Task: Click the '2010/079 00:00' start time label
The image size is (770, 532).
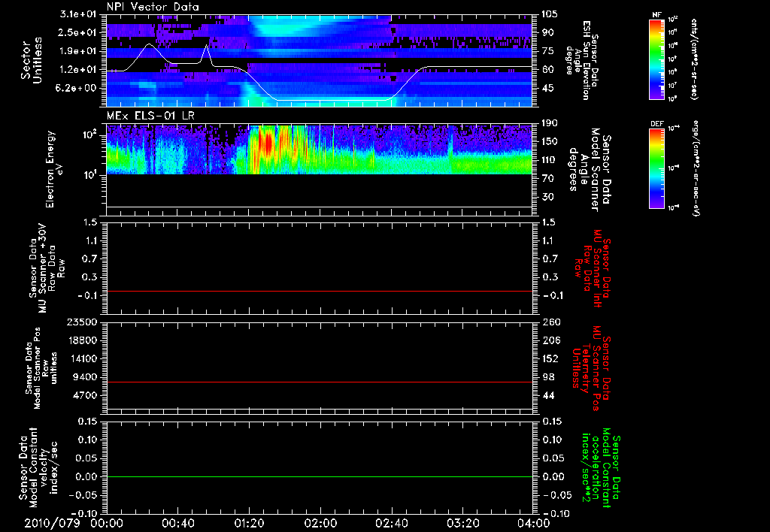Action: [x=73, y=523]
